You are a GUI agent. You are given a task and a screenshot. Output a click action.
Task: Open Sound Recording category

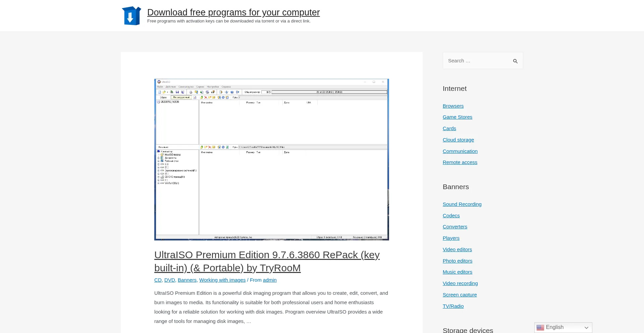tap(462, 204)
